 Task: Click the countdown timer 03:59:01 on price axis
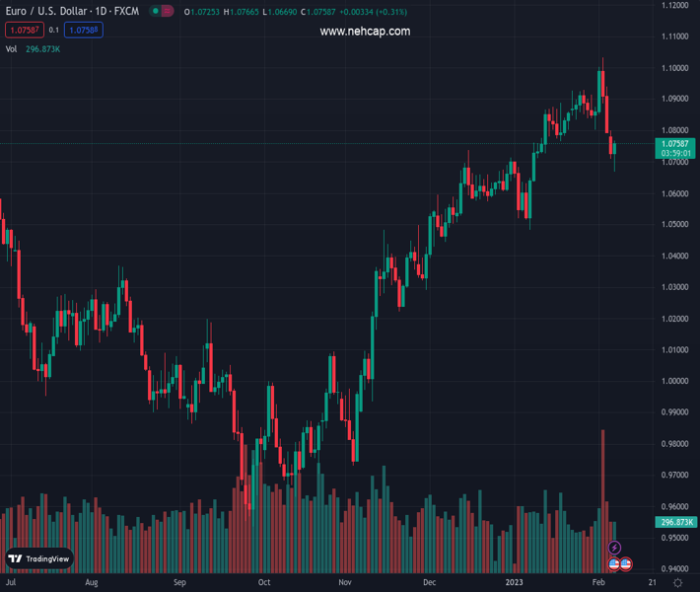click(675, 153)
